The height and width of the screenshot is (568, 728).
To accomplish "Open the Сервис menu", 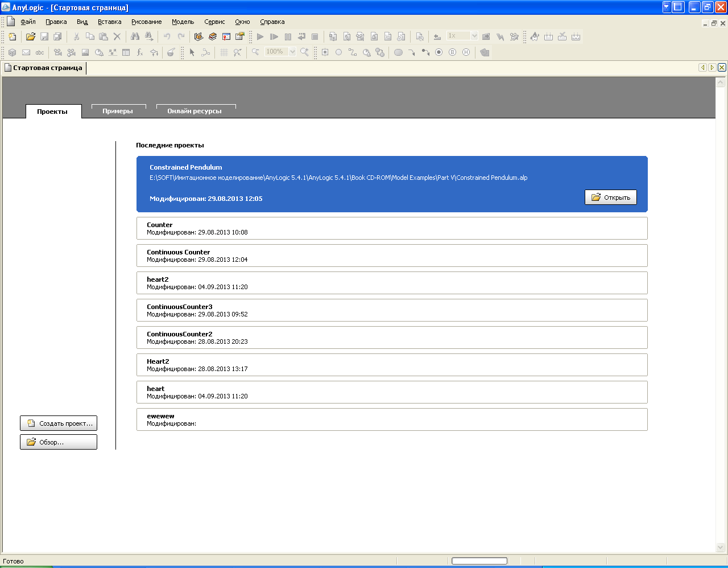I will (215, 22).
